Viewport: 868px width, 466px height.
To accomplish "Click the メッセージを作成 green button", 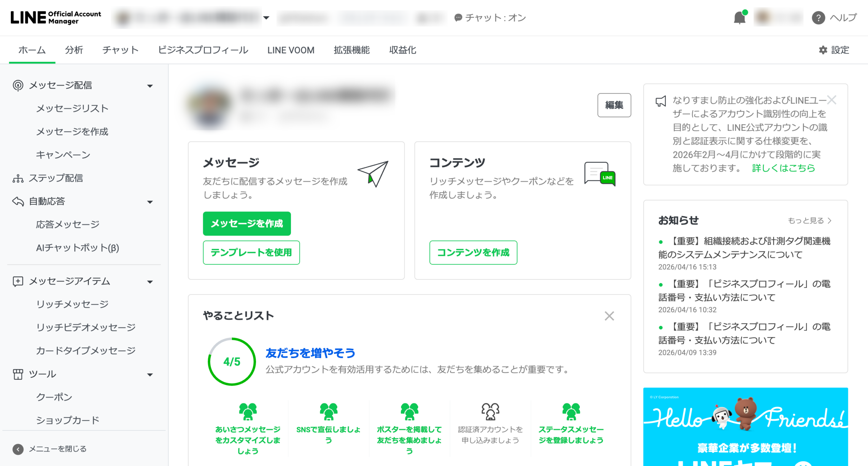I will (x=247, y=223).
